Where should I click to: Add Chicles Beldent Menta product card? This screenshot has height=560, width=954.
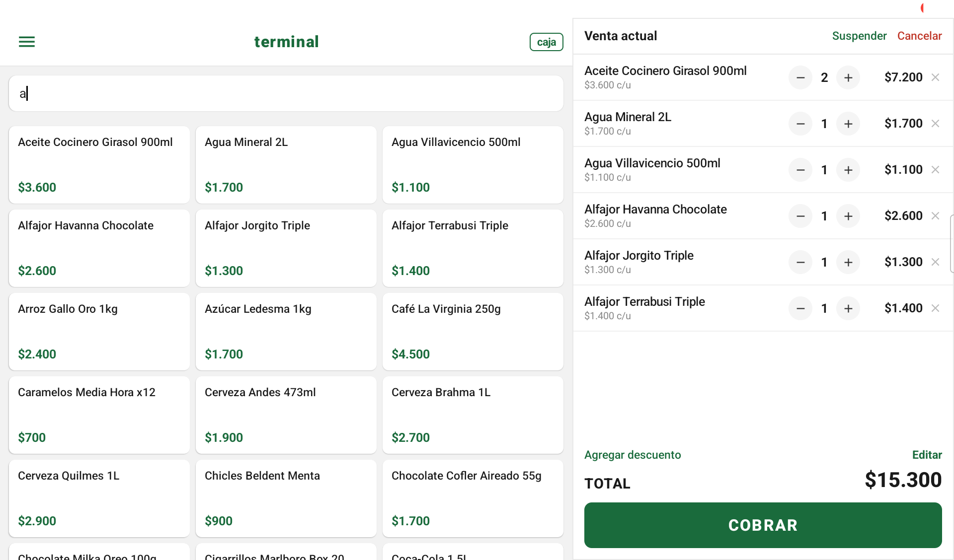pos(286,498)
